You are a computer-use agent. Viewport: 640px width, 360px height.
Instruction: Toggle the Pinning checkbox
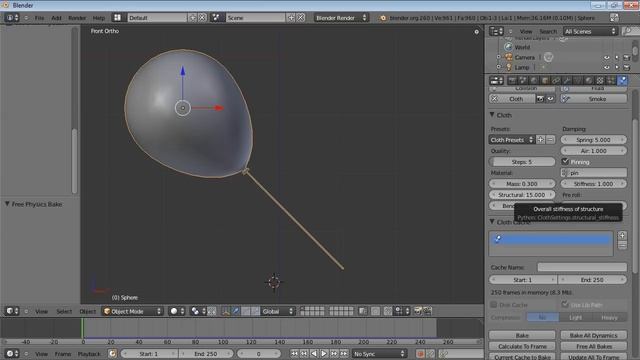pos(565,162)
